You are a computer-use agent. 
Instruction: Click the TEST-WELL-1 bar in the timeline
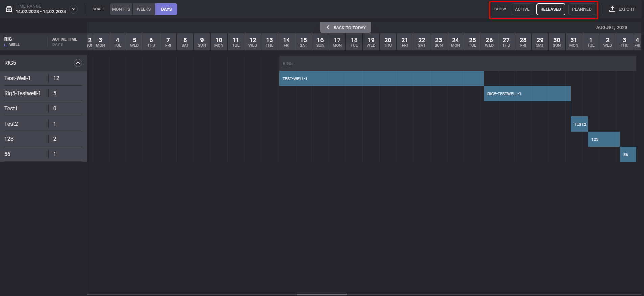point(381,79)
